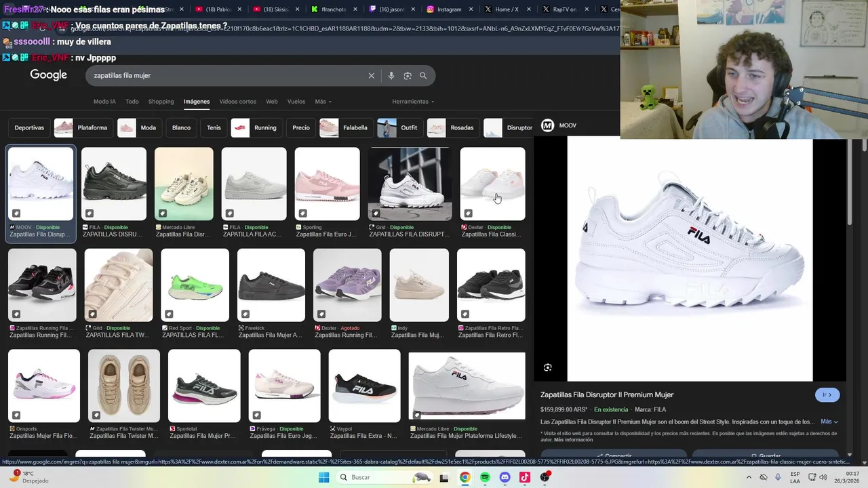This screenshot has height=488, width=868.
Task: Filter images by Deportivas chip
Action: point(29,127)
